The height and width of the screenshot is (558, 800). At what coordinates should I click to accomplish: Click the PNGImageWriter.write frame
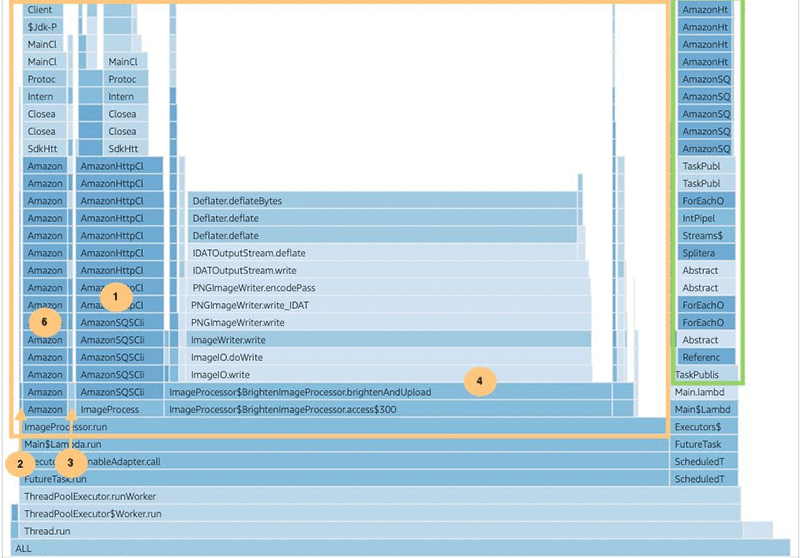tap(388, 322)
